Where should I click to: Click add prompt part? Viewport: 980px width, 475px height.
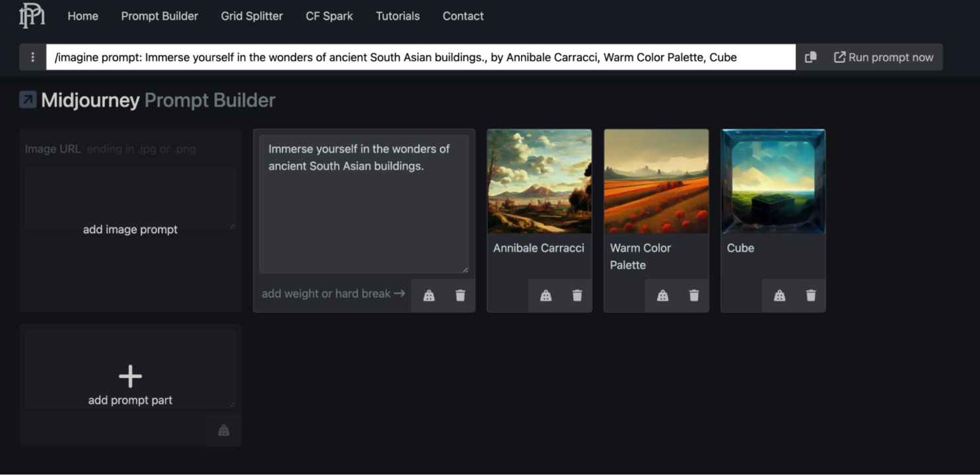pos(130,377)
